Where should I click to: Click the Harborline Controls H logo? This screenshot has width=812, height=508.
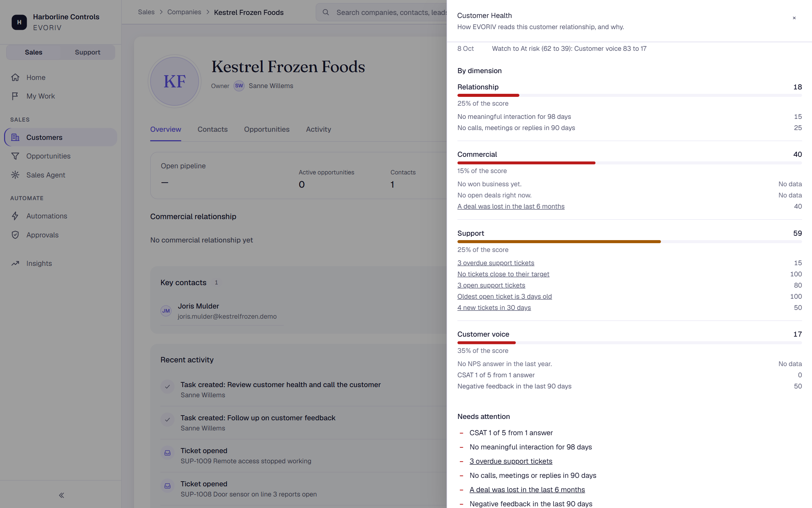(19, 22)
